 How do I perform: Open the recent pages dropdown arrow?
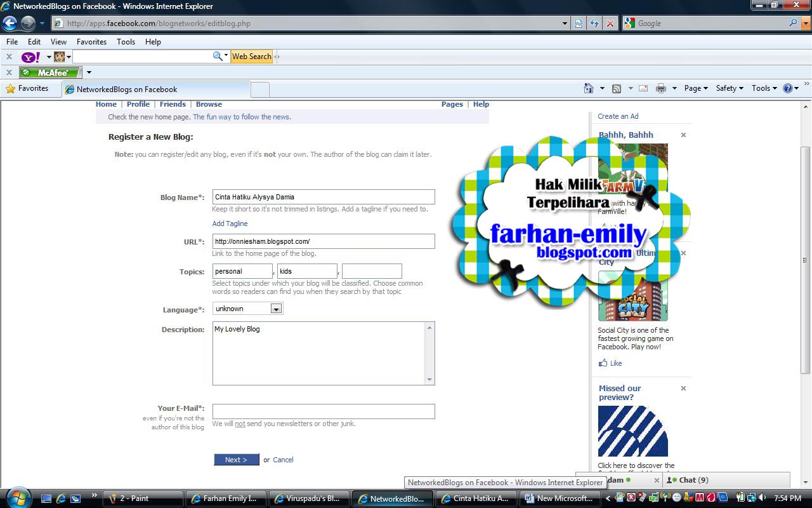(x=42, y=23)
